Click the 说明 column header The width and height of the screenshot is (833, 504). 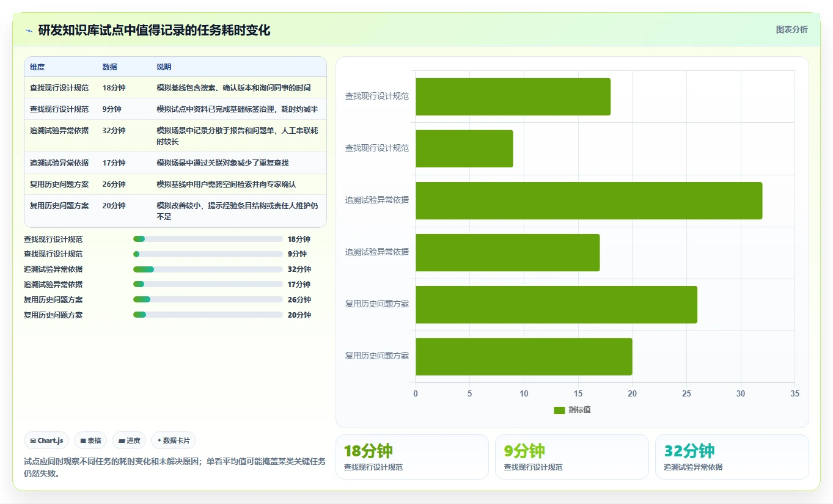click(x=164, y=67)
